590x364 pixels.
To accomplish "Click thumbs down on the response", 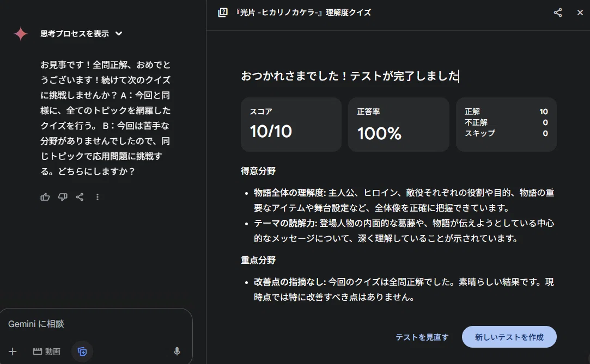I will click(63, 197).
